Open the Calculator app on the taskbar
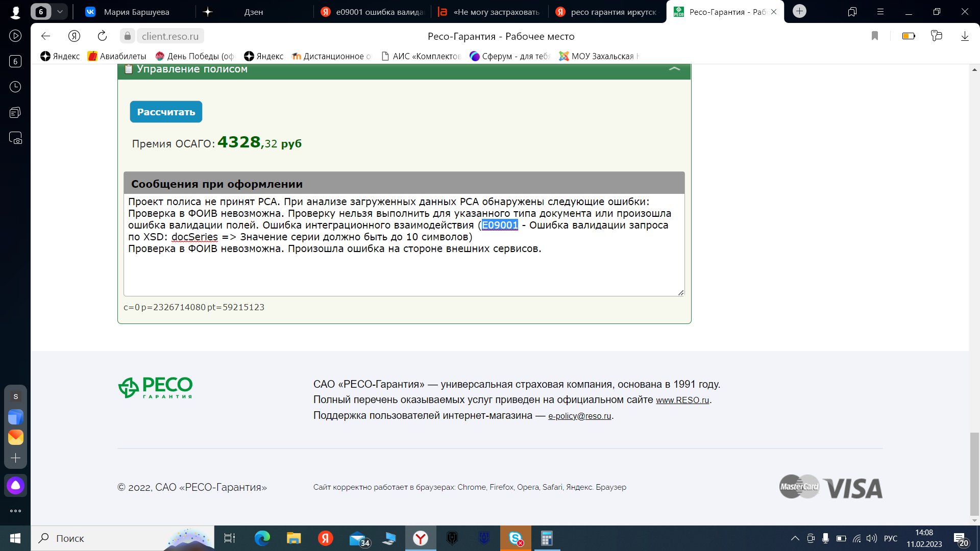980x551 pixels. [547, 538]
